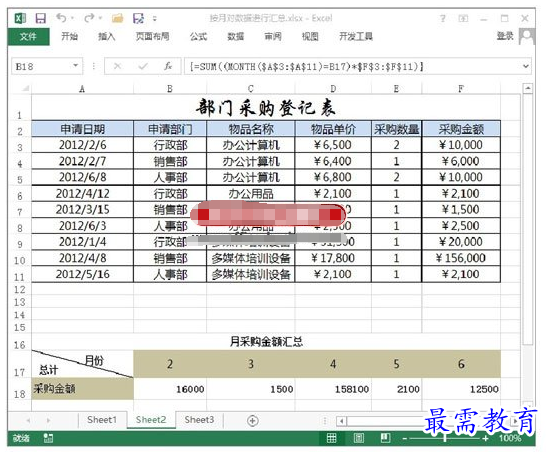Open the customize quick access toolbar arrow
The height and width of the screenshot is (452, 546).
(155, 18)
